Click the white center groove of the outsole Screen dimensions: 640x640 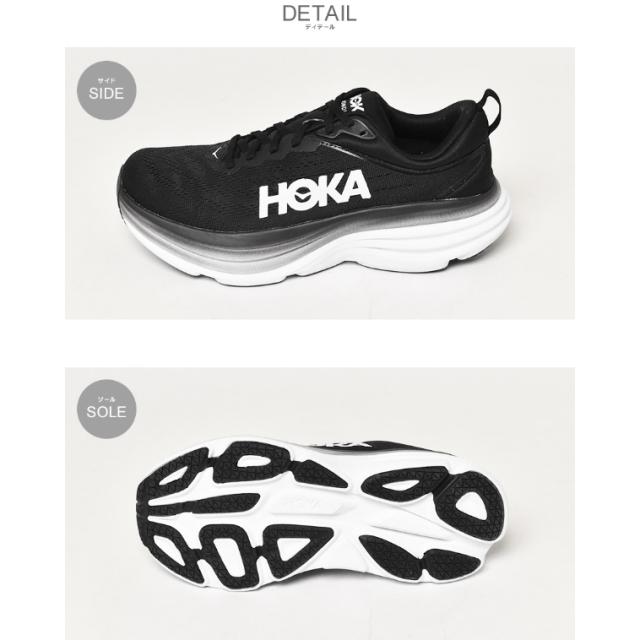tap(310, 510)
